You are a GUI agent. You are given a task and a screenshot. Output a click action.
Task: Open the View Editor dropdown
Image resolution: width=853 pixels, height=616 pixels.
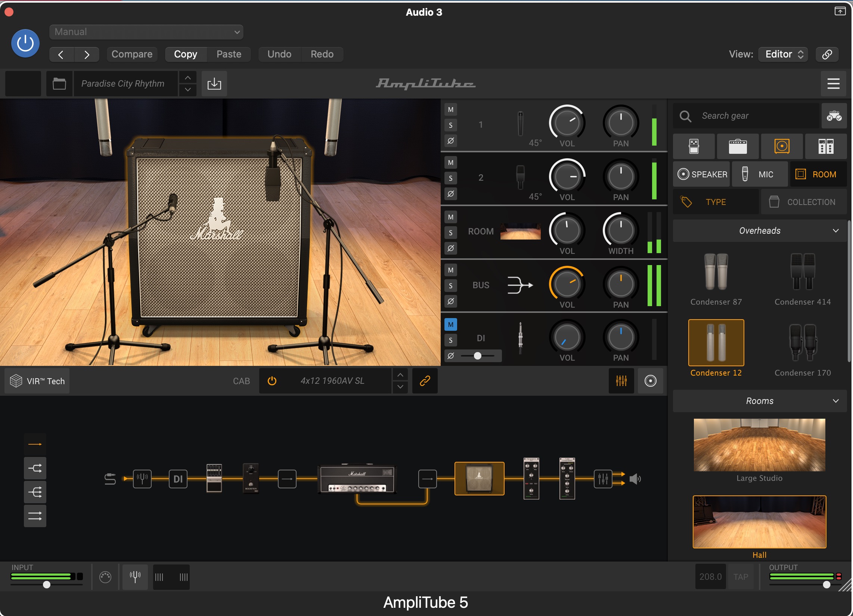coord(783,55)
